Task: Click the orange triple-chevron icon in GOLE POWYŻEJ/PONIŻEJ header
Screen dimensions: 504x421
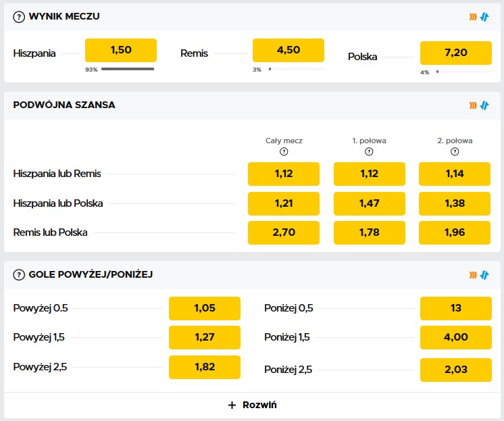Action: (474, 274)
